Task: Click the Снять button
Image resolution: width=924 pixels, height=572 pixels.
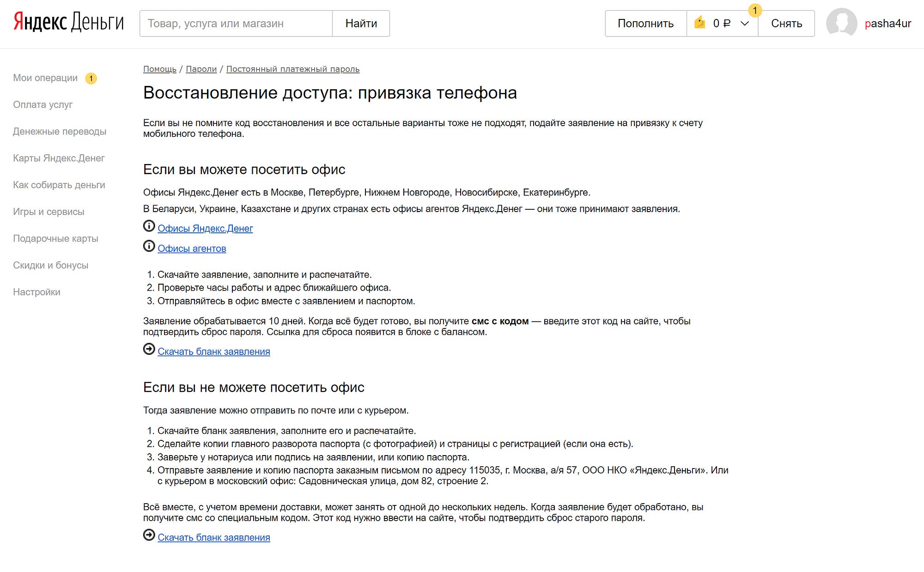Action: pyautogui.click(x=786, y=24)
